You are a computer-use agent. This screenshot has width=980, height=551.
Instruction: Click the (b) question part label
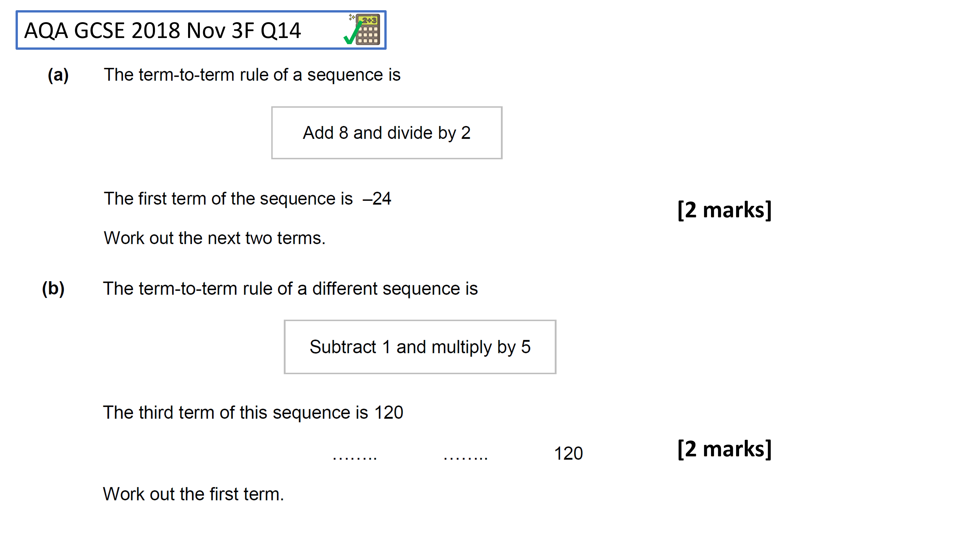click(53, 289)
